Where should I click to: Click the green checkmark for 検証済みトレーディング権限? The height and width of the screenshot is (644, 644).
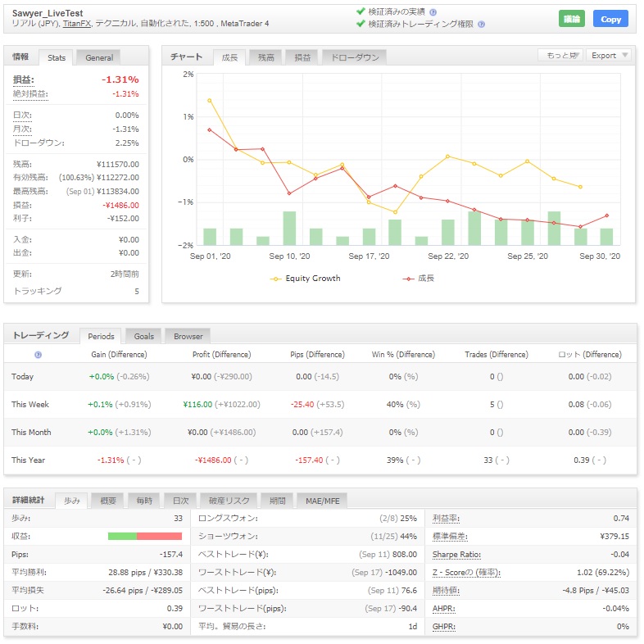click(361, 24)
